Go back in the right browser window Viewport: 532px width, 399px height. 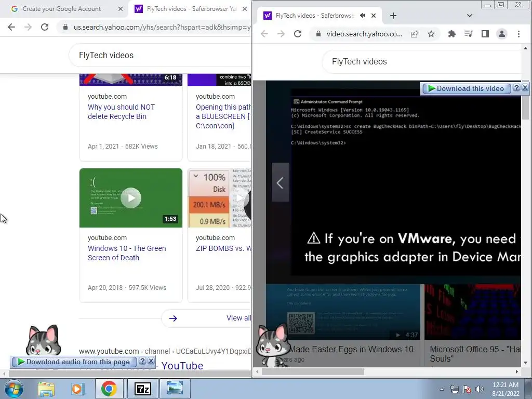coord(264,34)
